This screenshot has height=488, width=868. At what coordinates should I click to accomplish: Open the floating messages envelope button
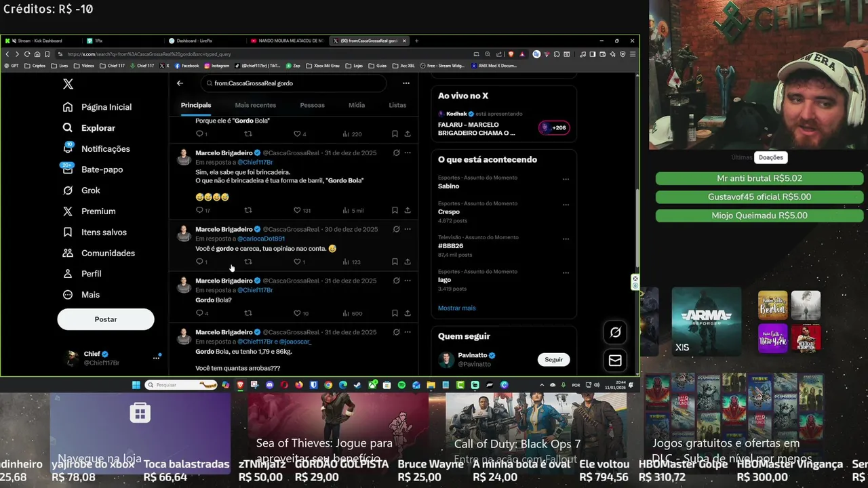pyautogui.click(x=615, y=361)
